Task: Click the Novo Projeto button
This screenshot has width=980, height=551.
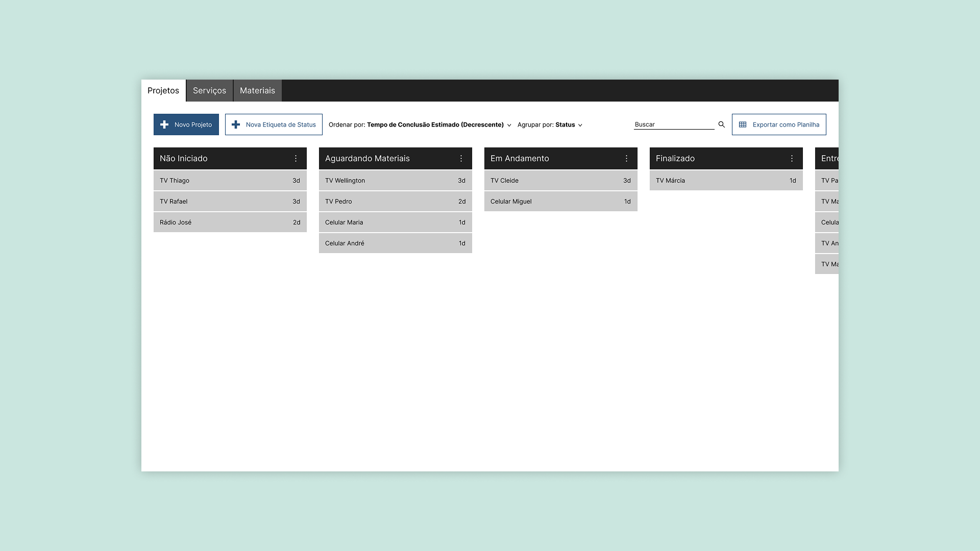Action: [x=186, y=124]
